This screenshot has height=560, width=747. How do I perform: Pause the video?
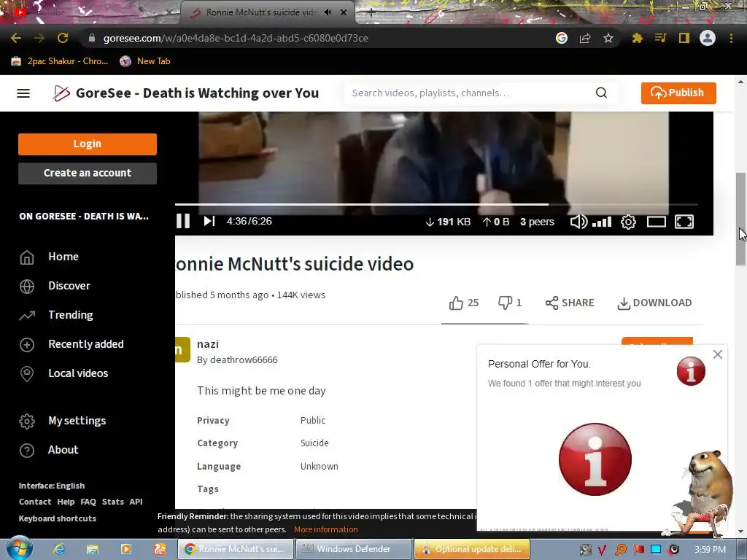coord(183,222)
